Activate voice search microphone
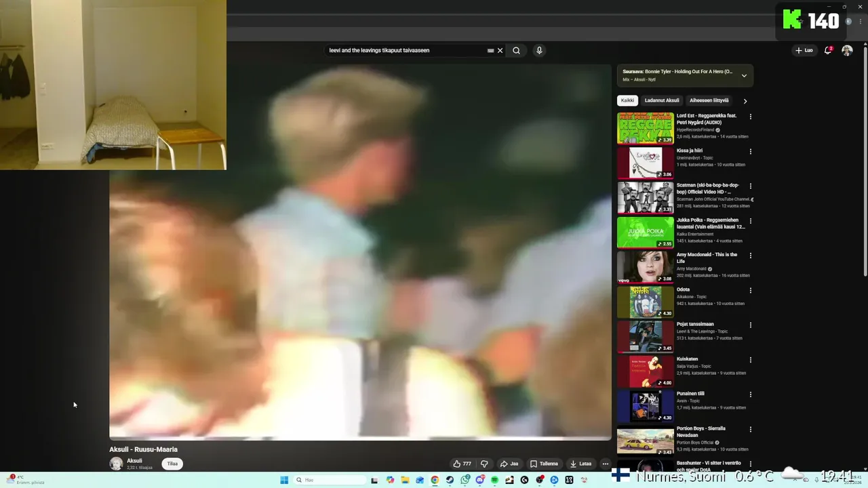Screen dimensions: 868x488 coord(539,50)
